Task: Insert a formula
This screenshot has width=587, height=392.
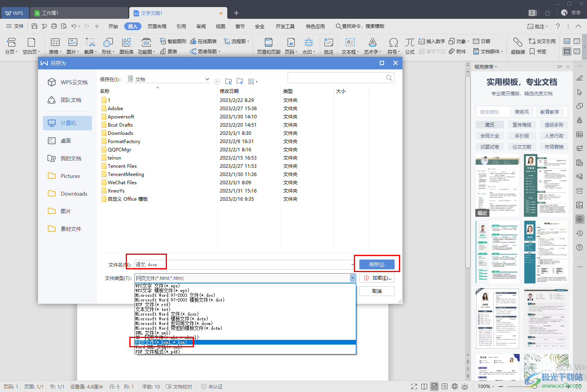Action: click(x=410, y=46)
